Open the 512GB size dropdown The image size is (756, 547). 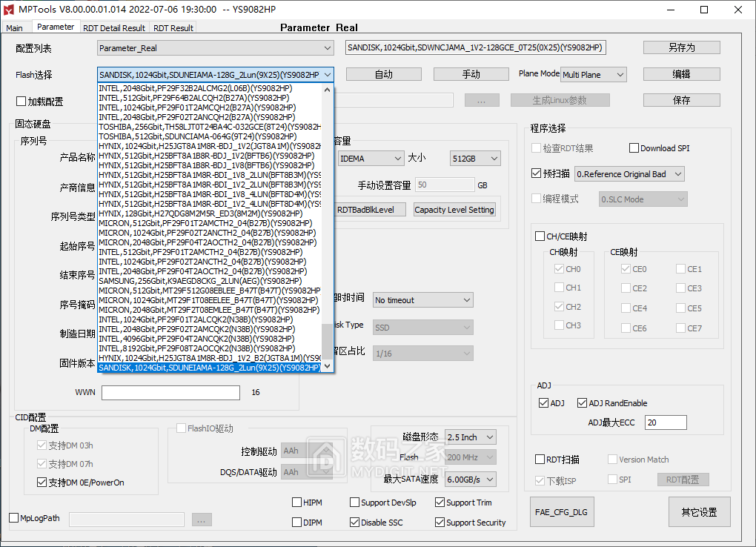click(475, 159)
